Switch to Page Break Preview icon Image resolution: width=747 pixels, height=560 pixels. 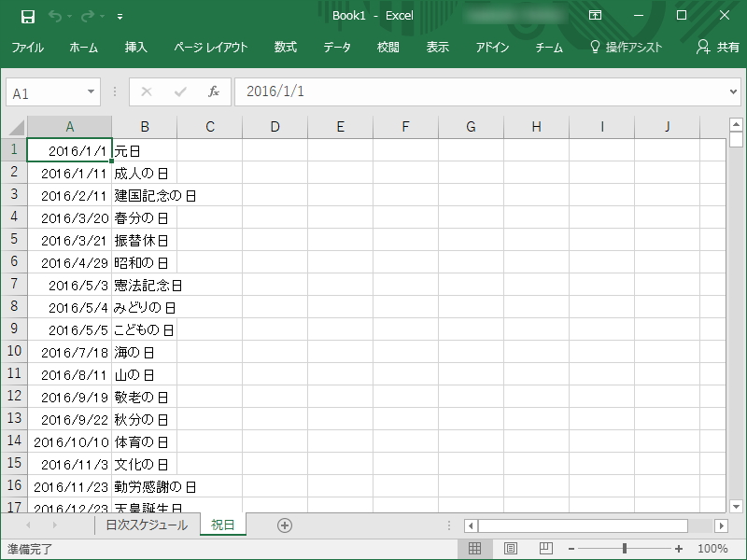(x=546, y=549)
